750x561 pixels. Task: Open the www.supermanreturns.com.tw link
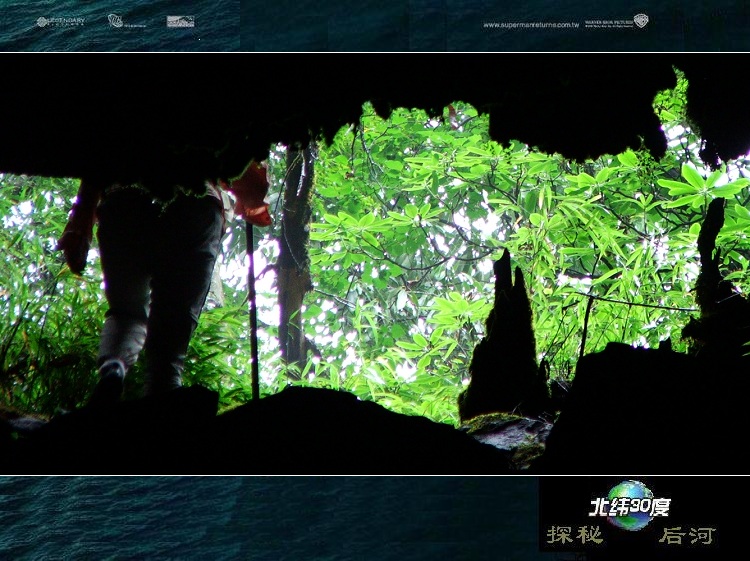(531, 25)
